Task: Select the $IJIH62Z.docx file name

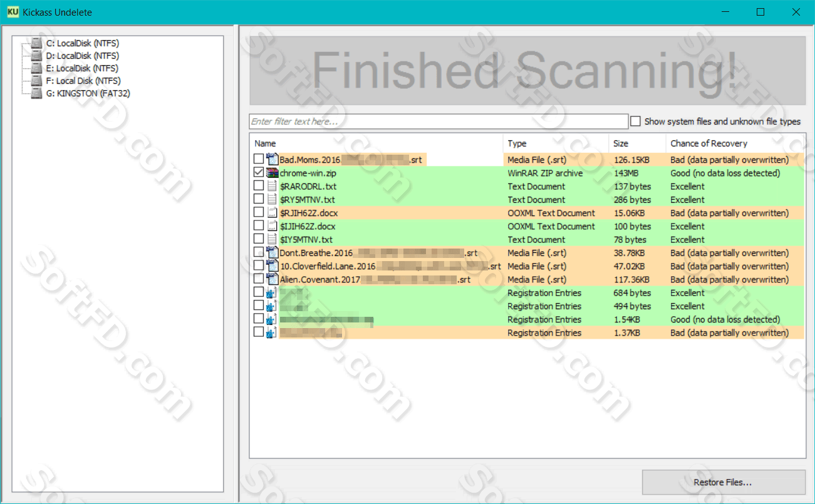Action: [x=308, y=226]
